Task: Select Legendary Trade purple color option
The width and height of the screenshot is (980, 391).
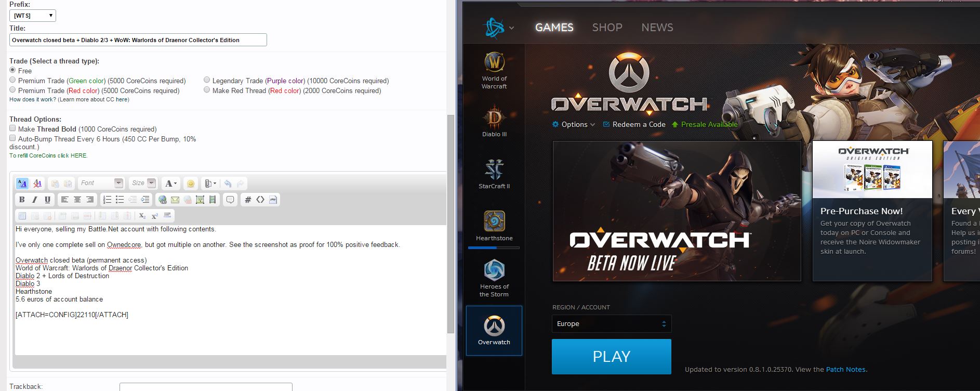Action: [207, 80]
